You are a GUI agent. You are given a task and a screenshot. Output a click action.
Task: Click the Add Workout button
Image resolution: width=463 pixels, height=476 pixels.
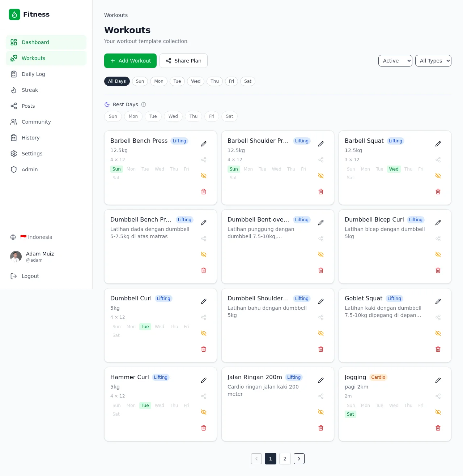130,61
